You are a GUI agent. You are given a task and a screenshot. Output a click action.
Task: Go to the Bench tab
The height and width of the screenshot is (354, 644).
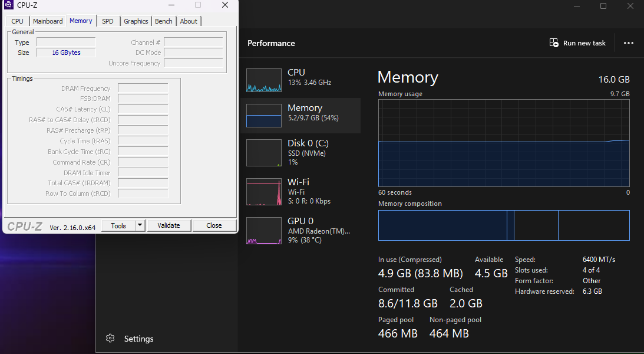point(164,21)
